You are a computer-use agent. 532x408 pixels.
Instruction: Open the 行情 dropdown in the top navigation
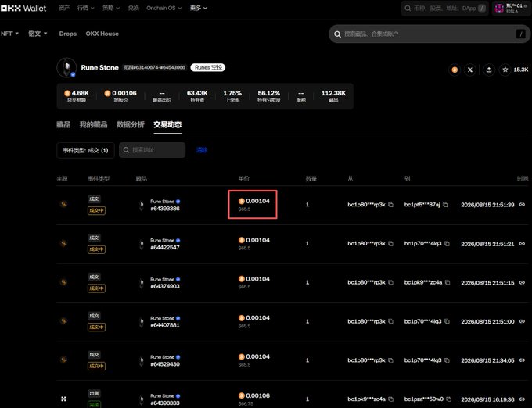pyautogui.click(x=85, y=8)
